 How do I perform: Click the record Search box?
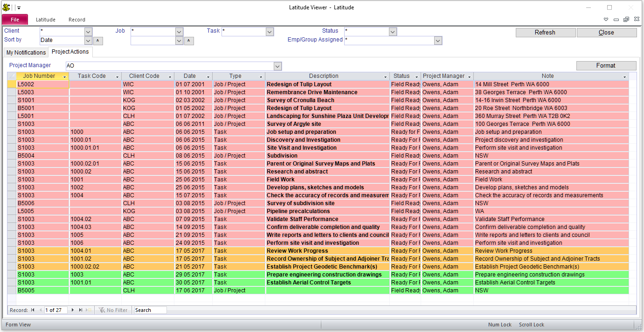coord(149,310)
